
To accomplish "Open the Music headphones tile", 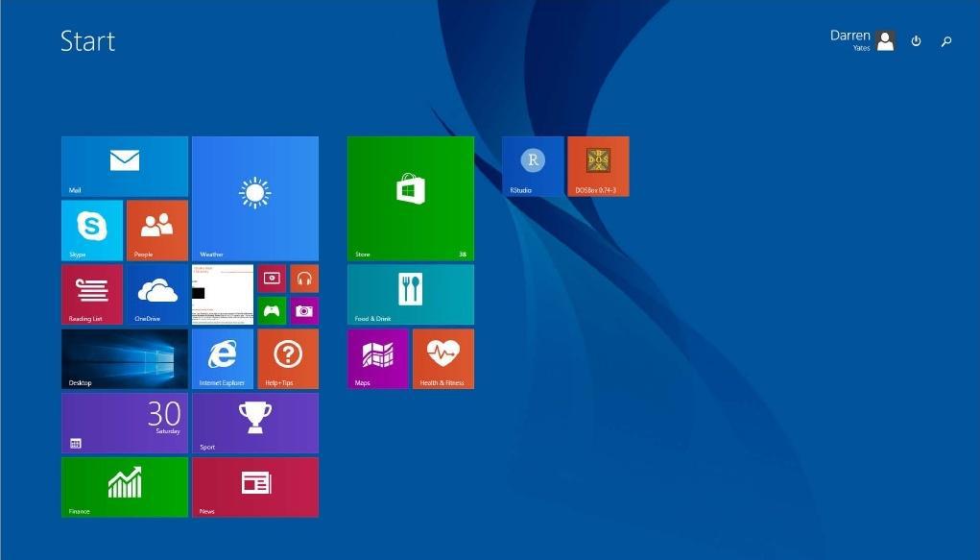I will 304,279.
